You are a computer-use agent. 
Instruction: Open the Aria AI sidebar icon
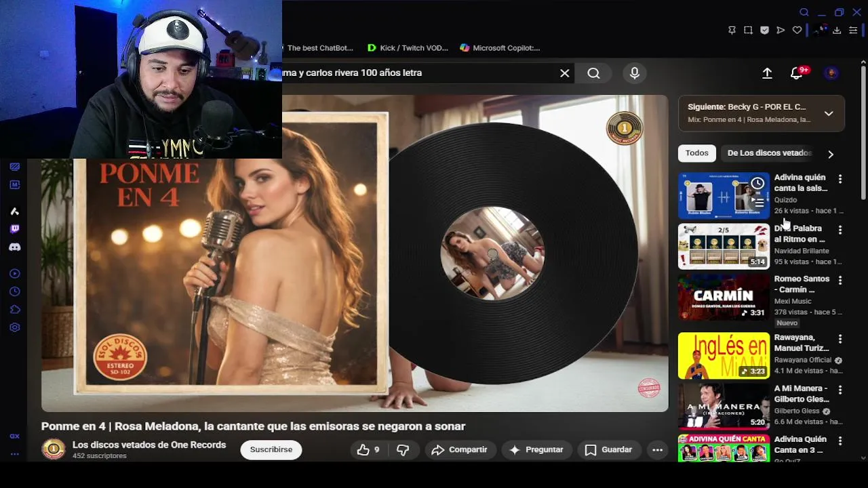coord(14,211)
